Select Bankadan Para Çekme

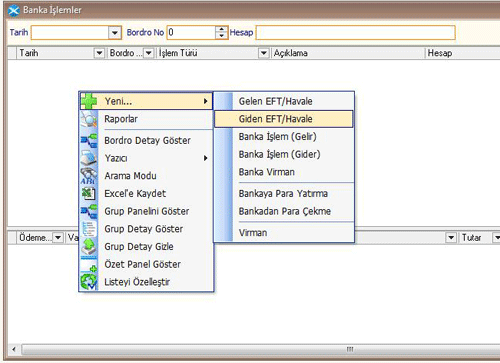tap(284, 211)
